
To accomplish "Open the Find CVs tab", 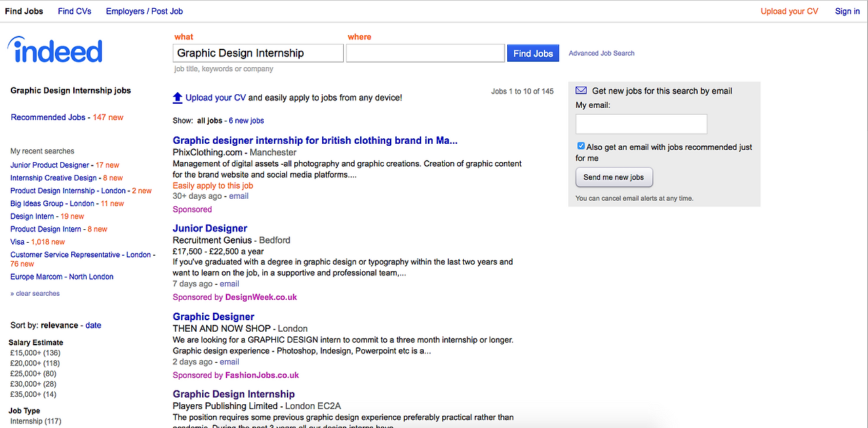I will 75,11.
